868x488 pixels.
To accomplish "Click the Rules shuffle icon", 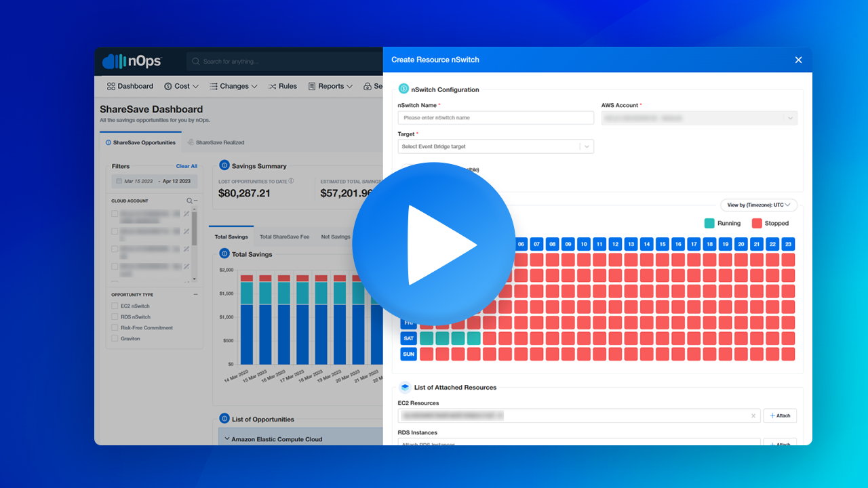I will [x=272, y=86].
